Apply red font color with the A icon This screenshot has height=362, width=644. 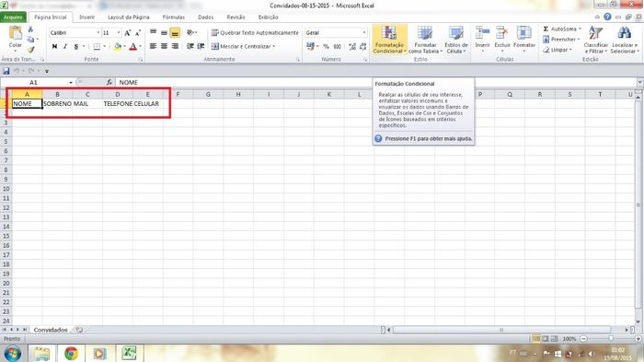[x=132, y=46]
